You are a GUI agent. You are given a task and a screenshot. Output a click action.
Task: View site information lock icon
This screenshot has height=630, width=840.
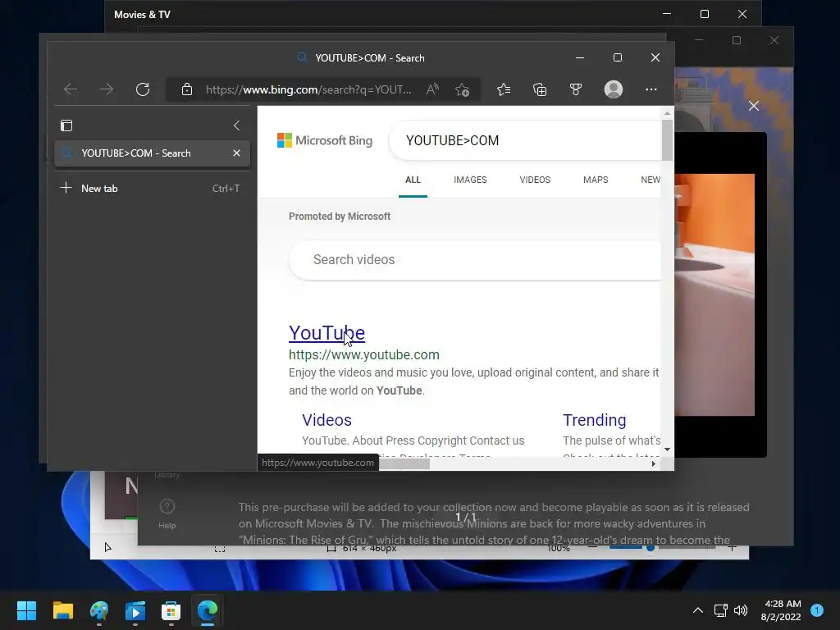[187, 89]
